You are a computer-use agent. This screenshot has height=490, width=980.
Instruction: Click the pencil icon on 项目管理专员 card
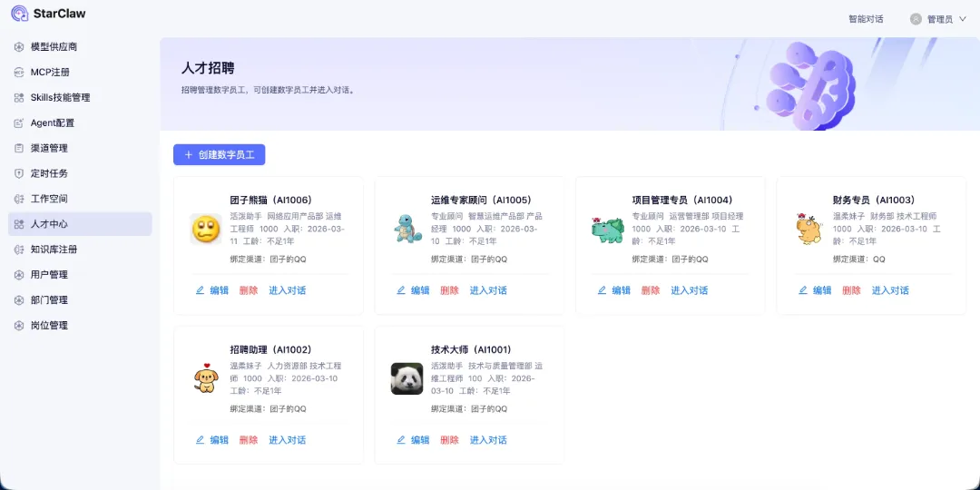coord(602,290)
